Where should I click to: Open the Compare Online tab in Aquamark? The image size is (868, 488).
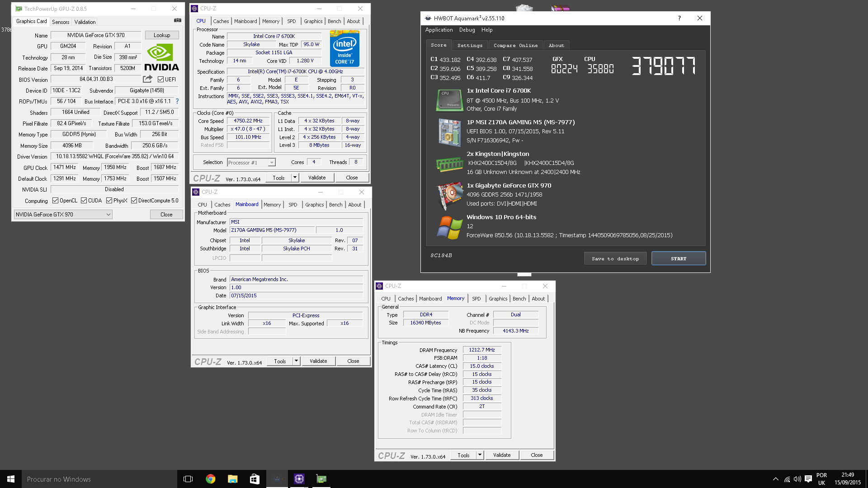click(515, 45)
